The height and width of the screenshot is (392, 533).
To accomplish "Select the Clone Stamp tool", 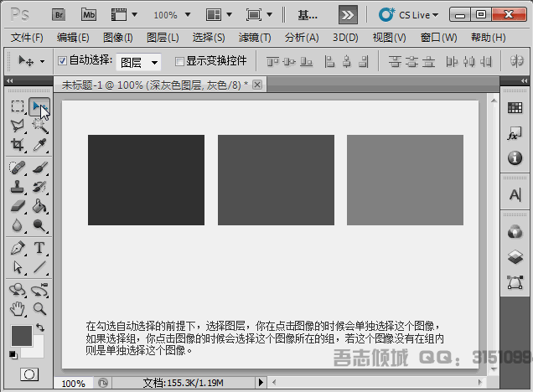I will (17, 186).
